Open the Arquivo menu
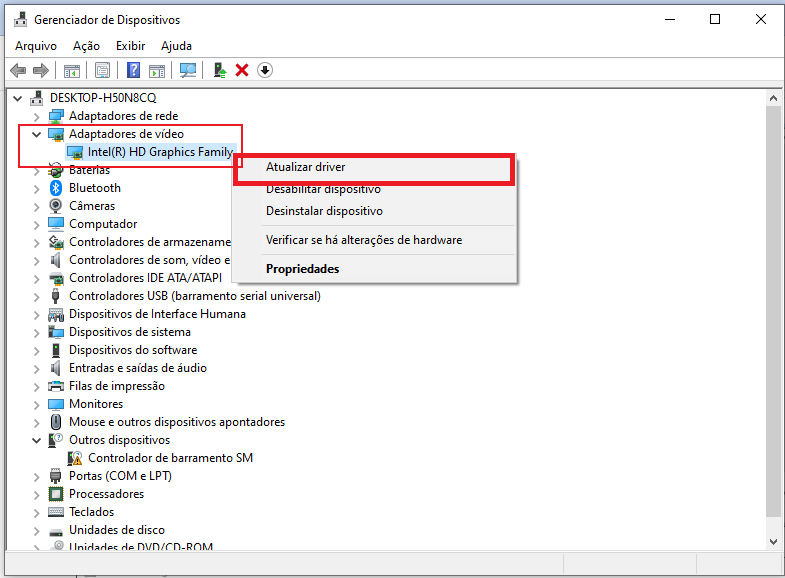The width and height of the screenshot is (785, 578). [36, 46]
